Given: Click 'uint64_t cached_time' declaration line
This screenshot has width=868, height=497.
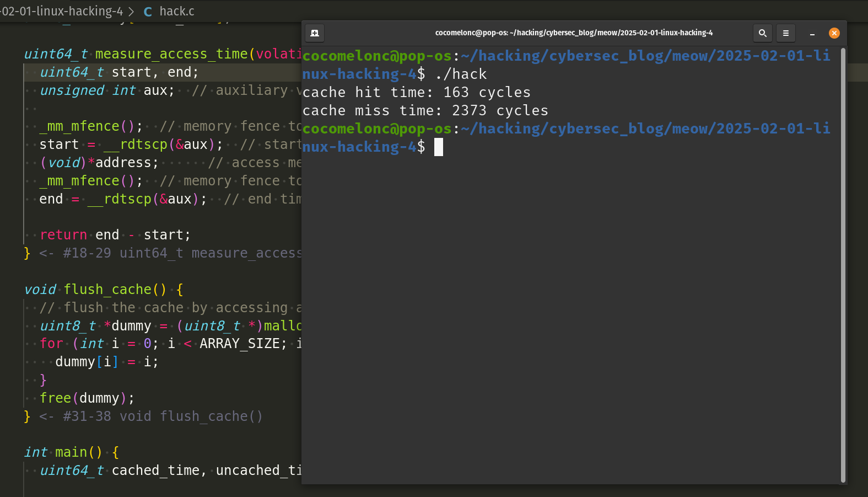Looking at the screenshot, I should click(171, 471).
